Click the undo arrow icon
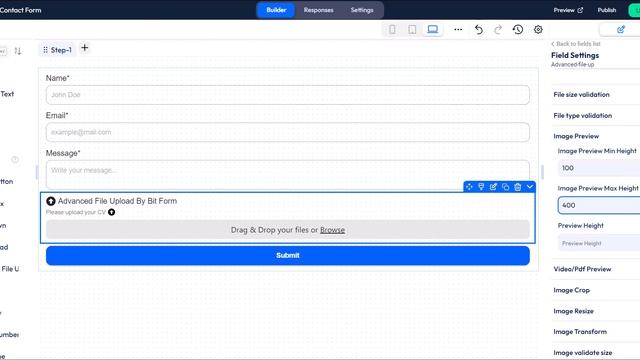 pyautogui.click(x=479, y=29)
